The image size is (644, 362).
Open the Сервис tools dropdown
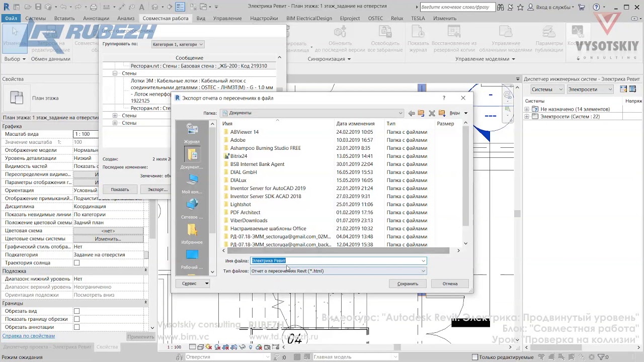(x=192, y=284)
